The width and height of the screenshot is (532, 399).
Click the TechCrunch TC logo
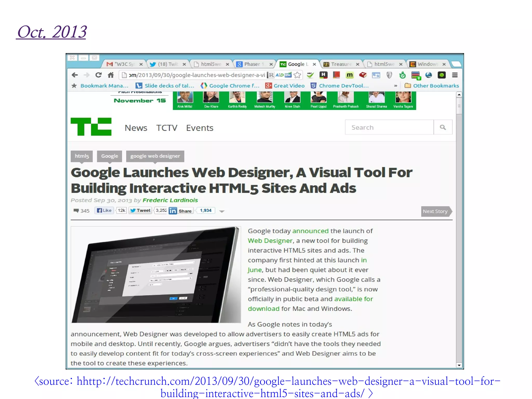91,127
